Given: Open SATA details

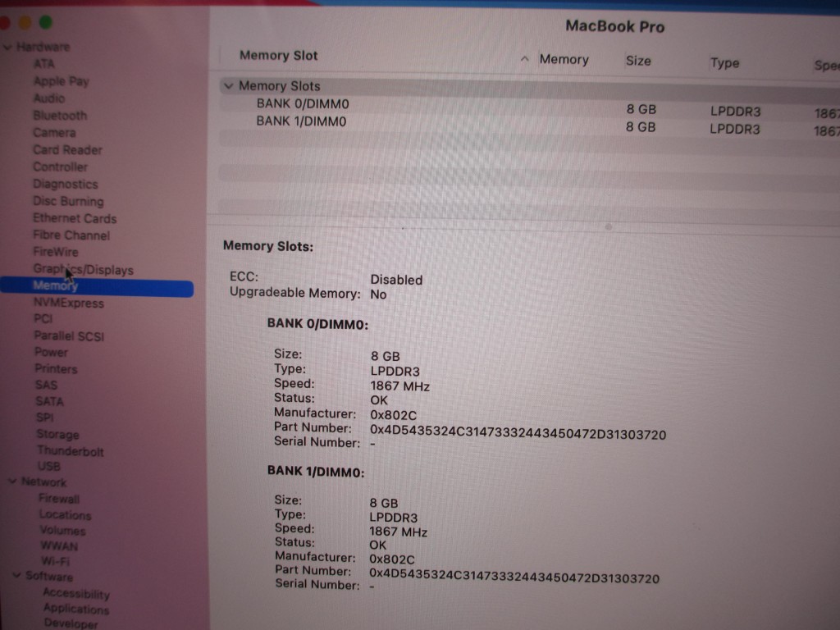Looking at the screenshot, I should pyautogui.click(x=49, y=401).
